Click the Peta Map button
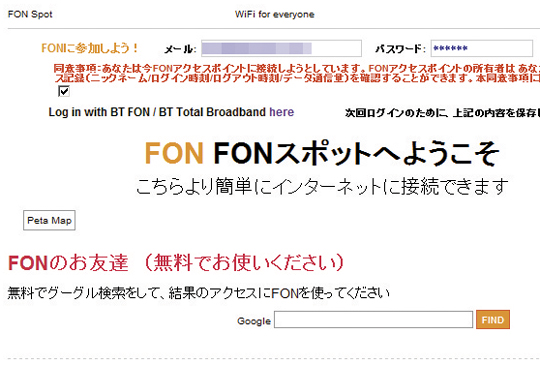 tap(49, 220)
